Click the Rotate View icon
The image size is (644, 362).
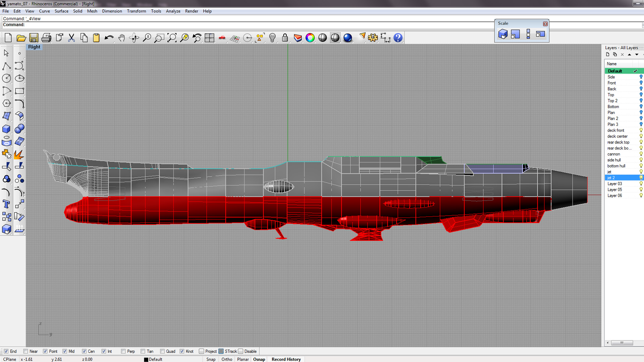click(x=134, y=38)
